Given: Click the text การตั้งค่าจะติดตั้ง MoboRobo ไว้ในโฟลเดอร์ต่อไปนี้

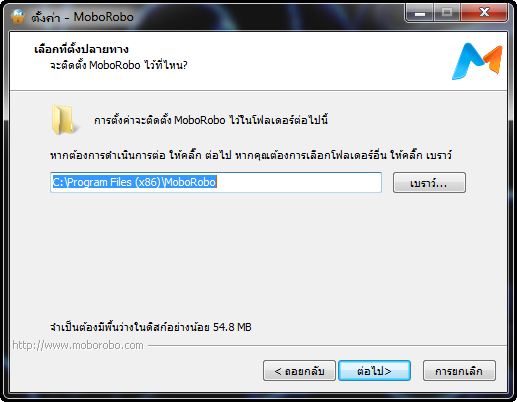Looking at the screenshot, I should [x=211, y=120].
